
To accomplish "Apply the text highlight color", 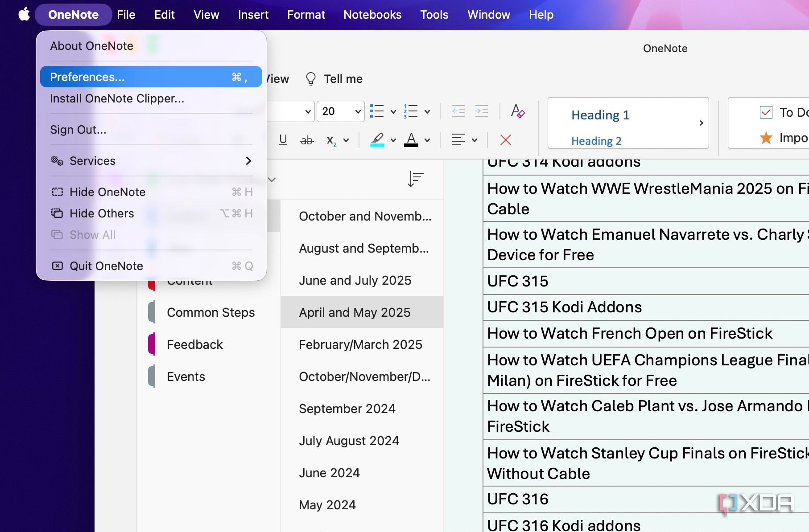I will point(377,140).
